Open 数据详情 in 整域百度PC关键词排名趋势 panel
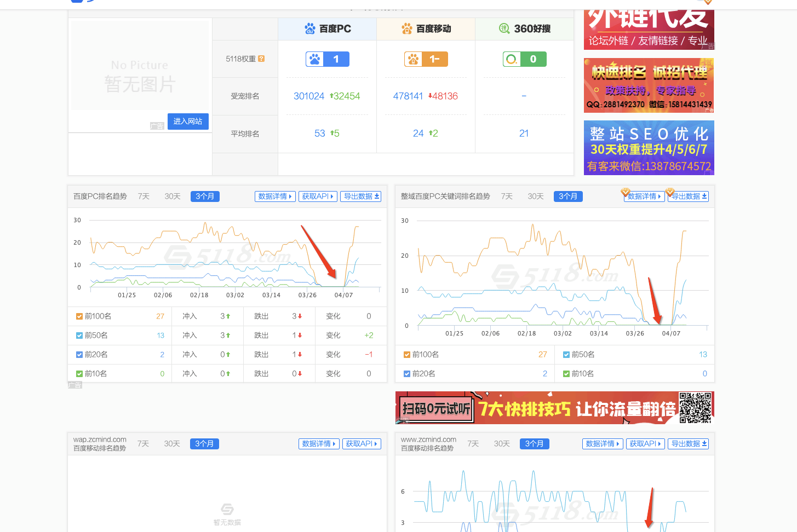Screen dimensions: 797x532 [645, 196]
